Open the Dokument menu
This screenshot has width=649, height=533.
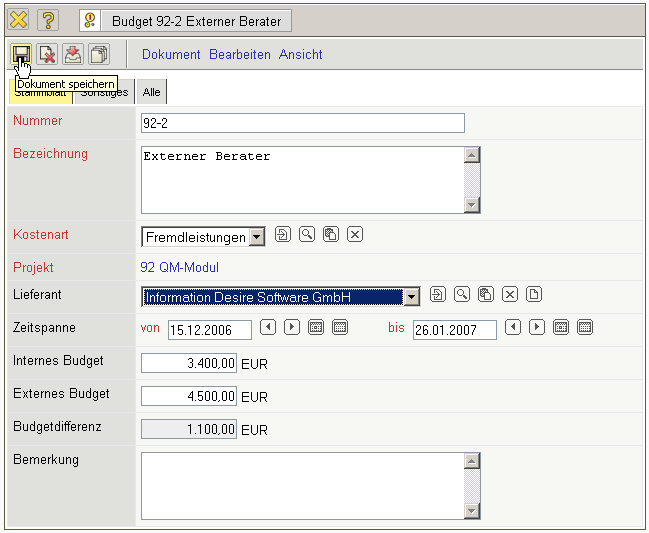pyautogui.click(x=171, y=55)
